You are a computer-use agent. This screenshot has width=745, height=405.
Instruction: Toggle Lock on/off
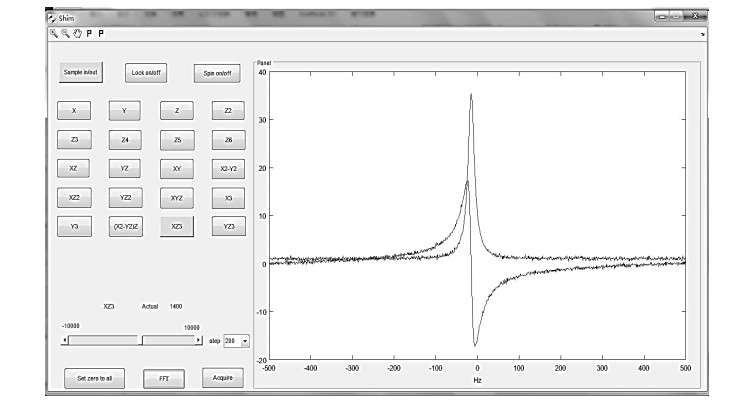(x=146, y=73)
